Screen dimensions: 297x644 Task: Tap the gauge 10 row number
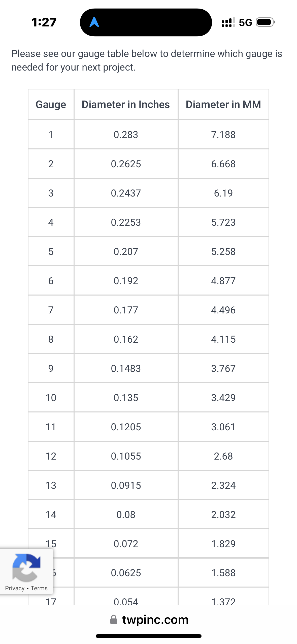click(x=51, y=398)
